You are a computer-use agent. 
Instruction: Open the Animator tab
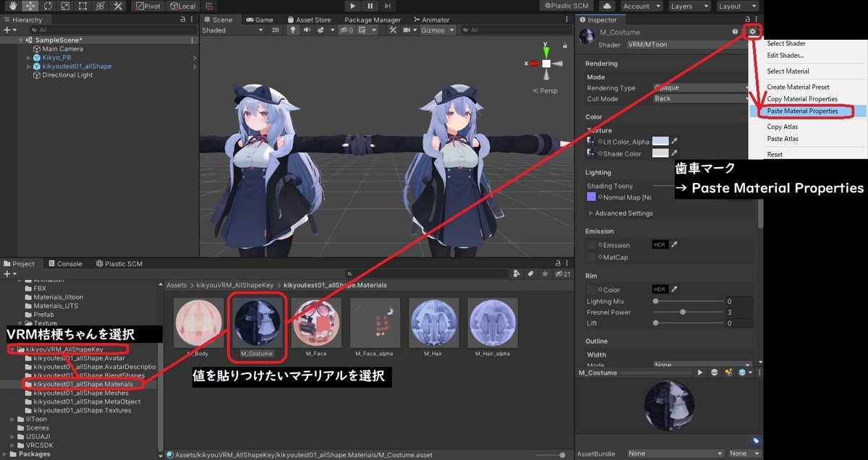pyautogui.click(x=432, y=20)
